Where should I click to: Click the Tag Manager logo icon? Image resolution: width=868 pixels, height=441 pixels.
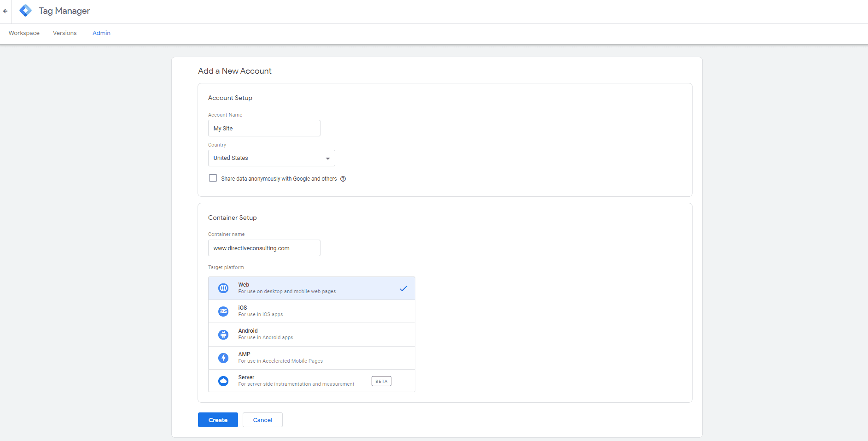point(26,11)
